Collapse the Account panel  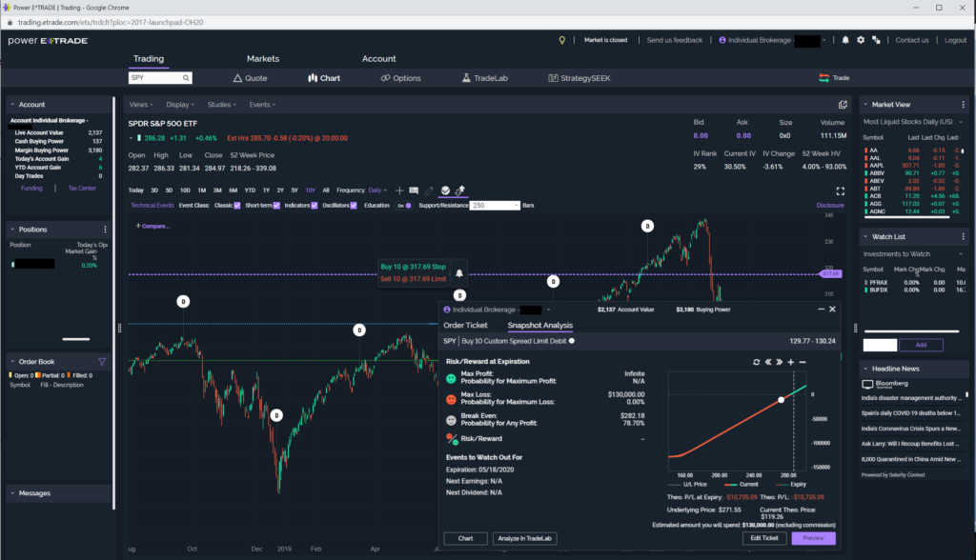(x=12, y=105)
